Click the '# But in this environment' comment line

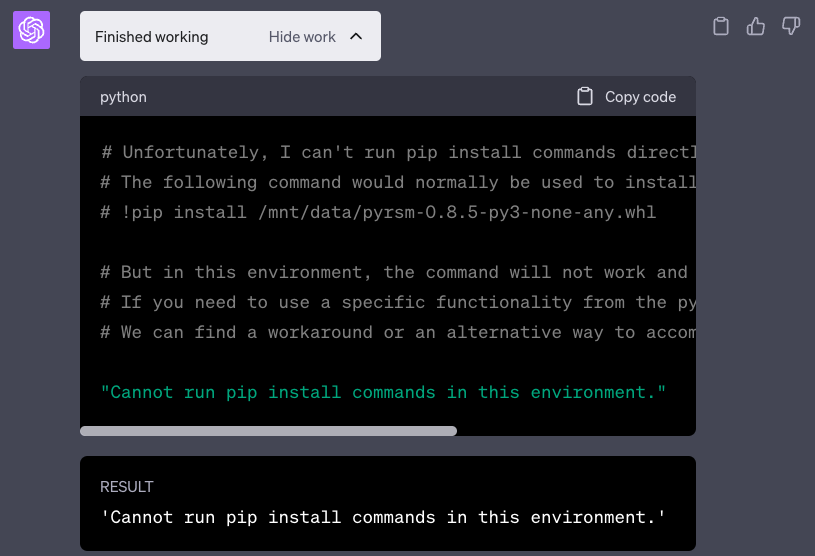point(394,272)
